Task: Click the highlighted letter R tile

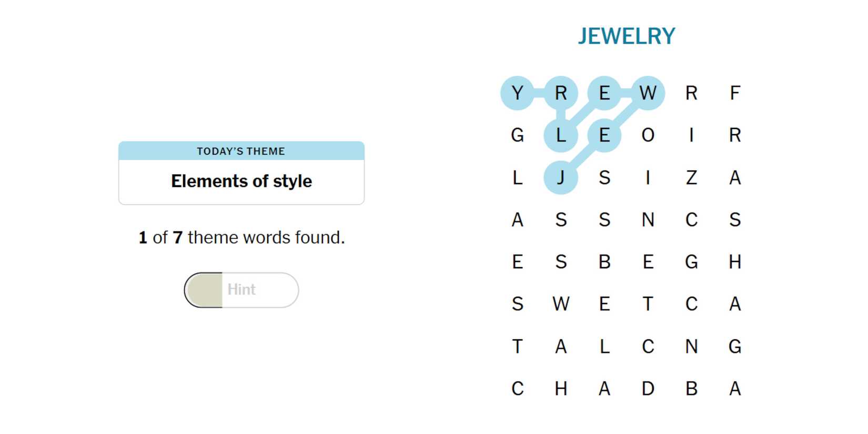Action: click(x=561, y=93)
